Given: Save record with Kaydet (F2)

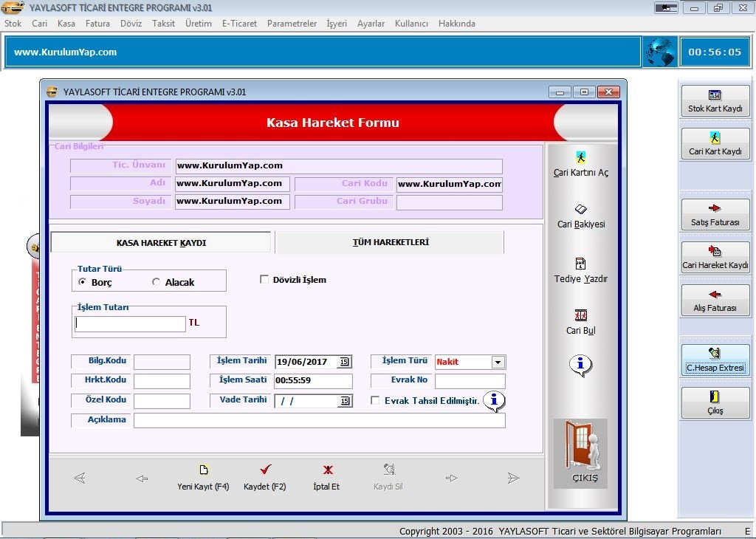Looking at the screenshot, I should [265, 478].
